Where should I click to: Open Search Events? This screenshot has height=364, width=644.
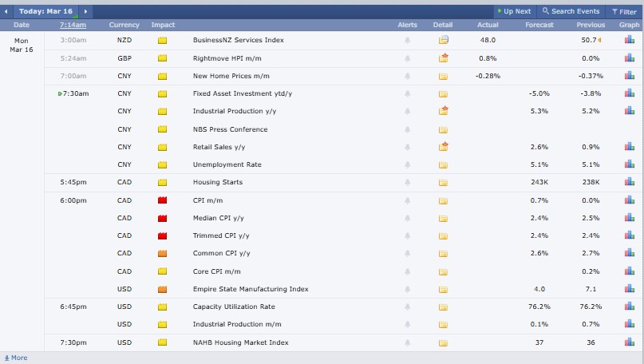[x=571, y=11]
